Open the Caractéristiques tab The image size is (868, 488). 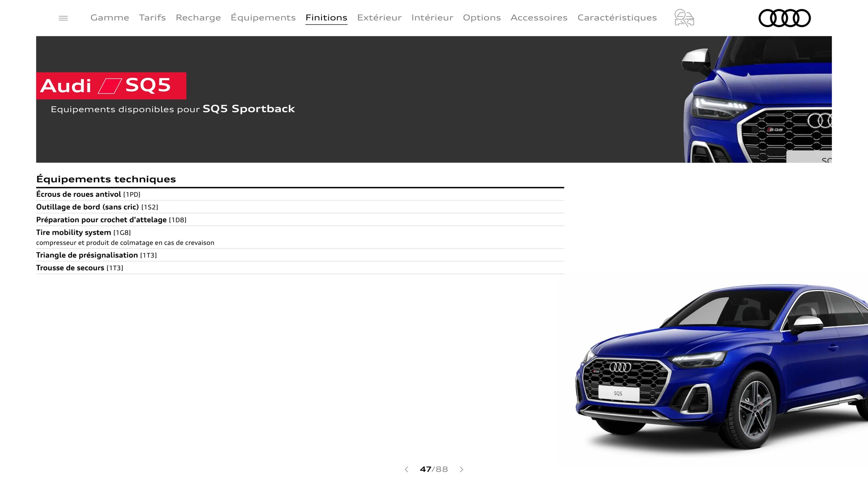click(x=617, y=17)
